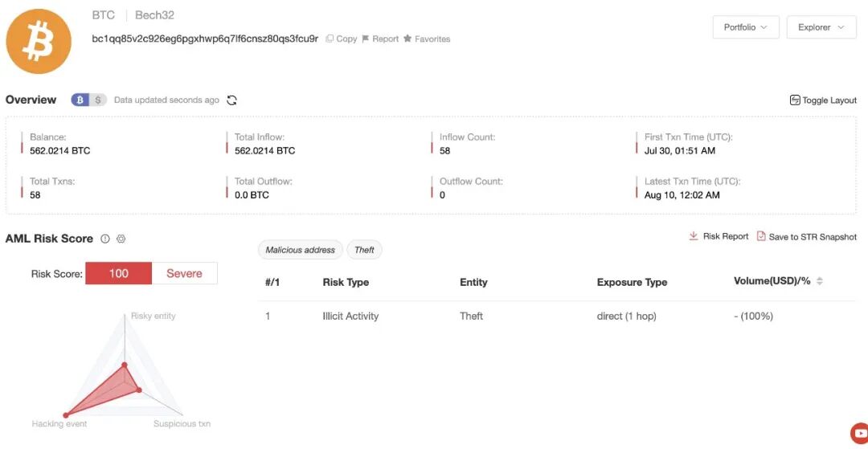Click the Bitcoin logo
The image size is (868, 449).
pyautogui.click(x=39, y=42)
